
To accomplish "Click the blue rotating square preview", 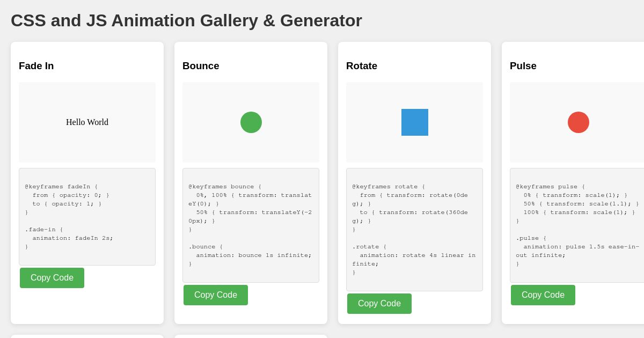I will tap(414, 122).
